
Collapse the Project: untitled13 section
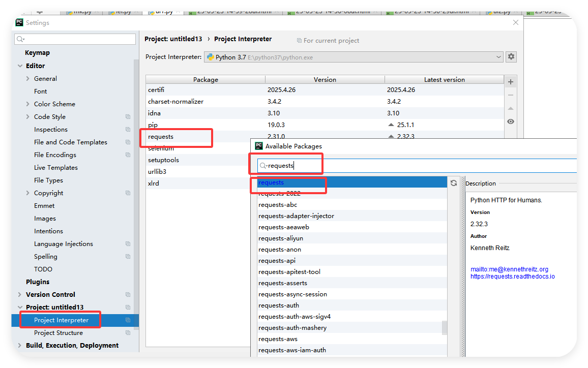20,308
